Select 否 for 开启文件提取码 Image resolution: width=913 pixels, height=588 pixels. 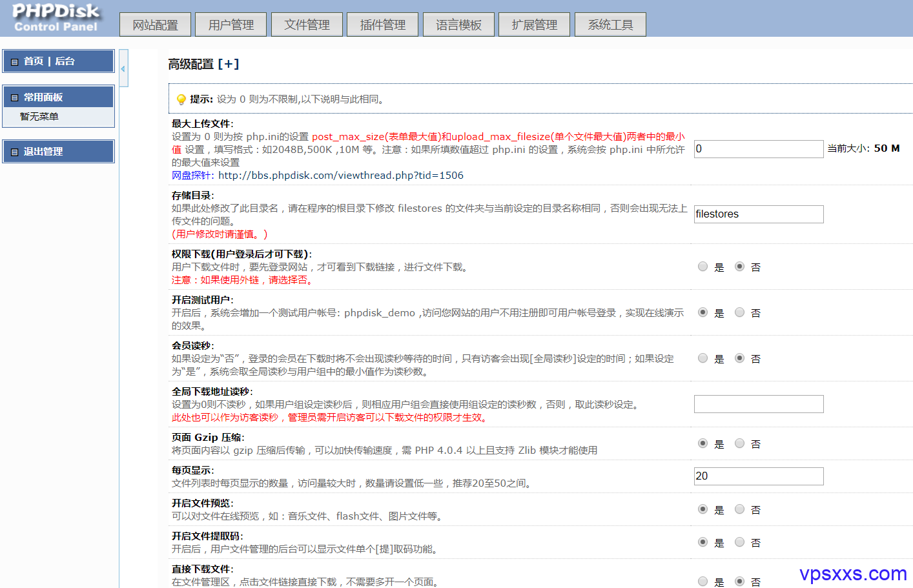pyautogui.click(x=739, y=542)
